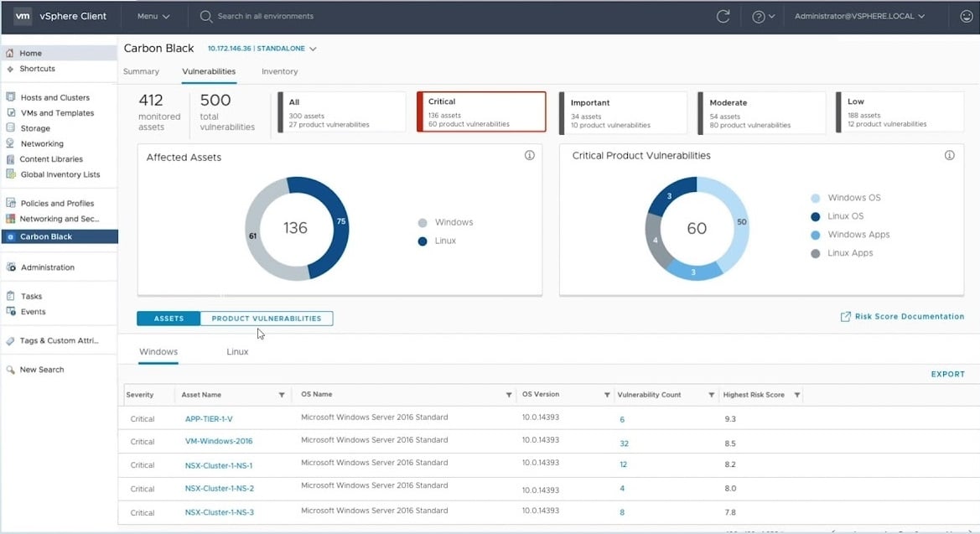Open filter on Vulnerability Count column

click(x=711, y=395)
